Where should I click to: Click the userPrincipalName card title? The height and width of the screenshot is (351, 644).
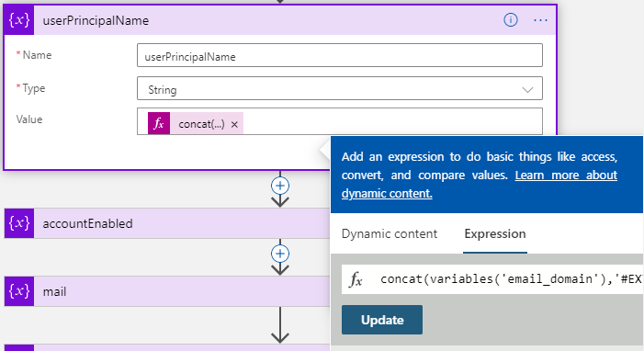(96, 20)
